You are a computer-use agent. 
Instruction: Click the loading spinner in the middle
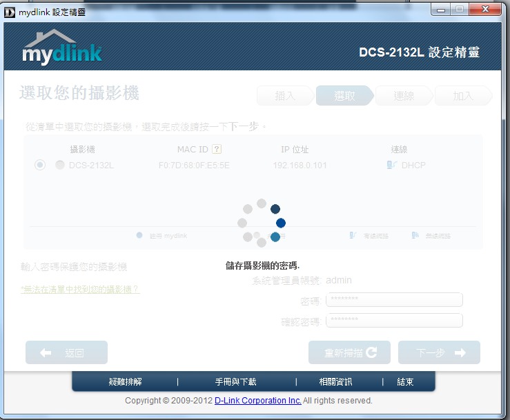[262, 223]
